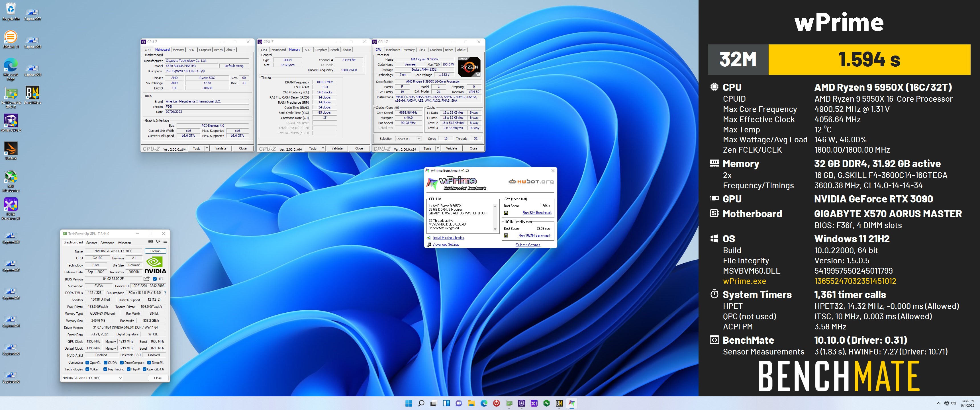The image size is (980, 410).
Task: Toggle the DirectML checkbox
Action: [149, 362]
